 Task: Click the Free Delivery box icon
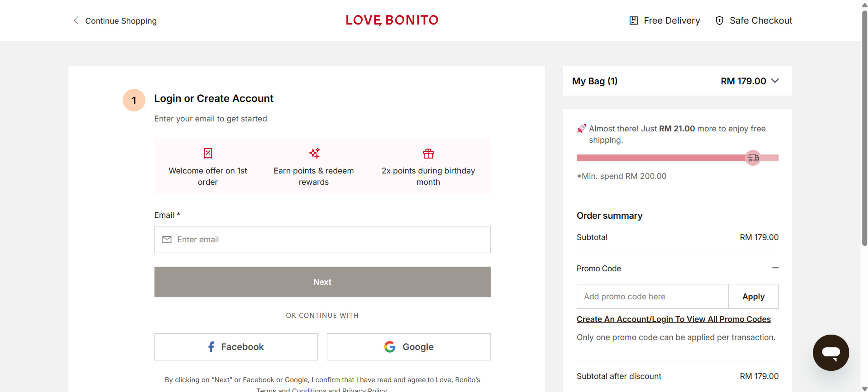click(x=633, y=21)
